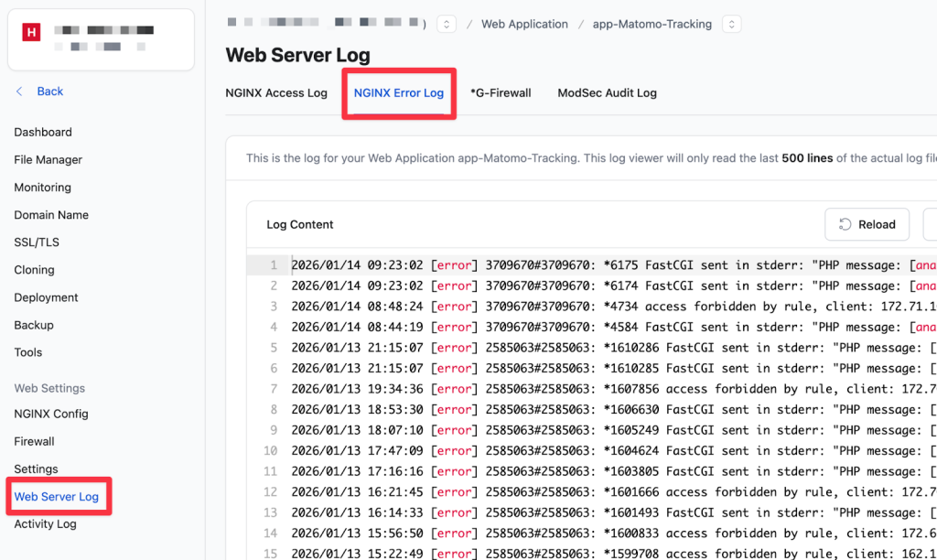Viewport: 937px width, 560px height.
Task: Navigate to the Backup section
Action: point(34,325)
